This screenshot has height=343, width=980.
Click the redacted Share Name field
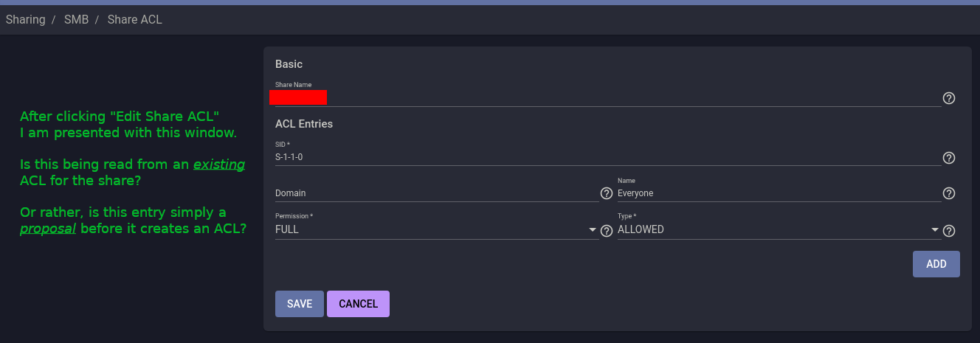point(605,97)
